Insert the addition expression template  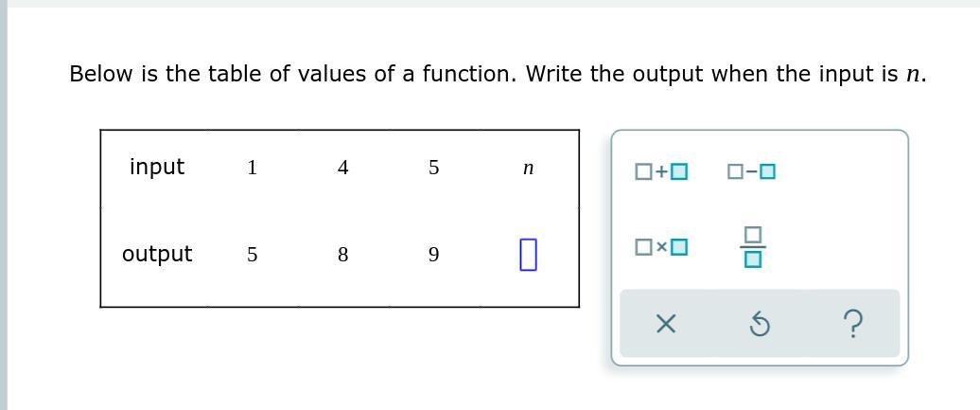click(661, 170)
